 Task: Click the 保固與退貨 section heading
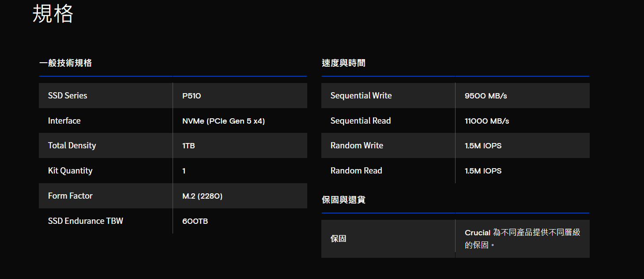click(x=343, y=200)
